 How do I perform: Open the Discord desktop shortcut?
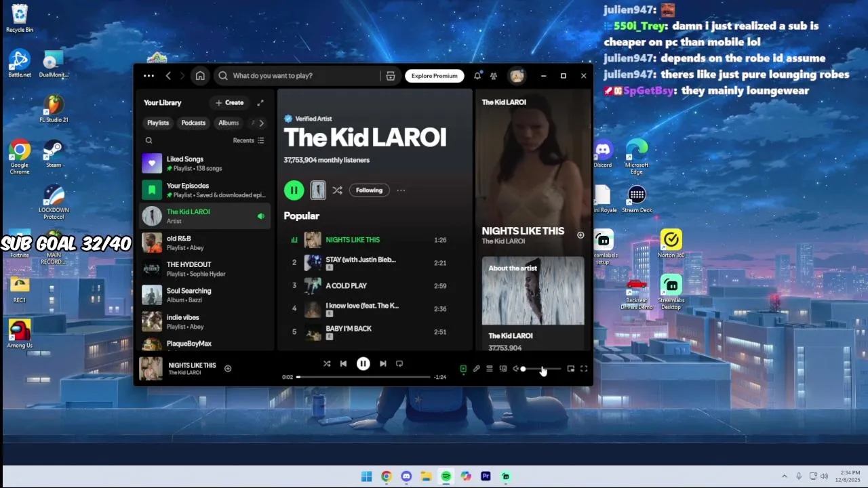tap(603, 154)
